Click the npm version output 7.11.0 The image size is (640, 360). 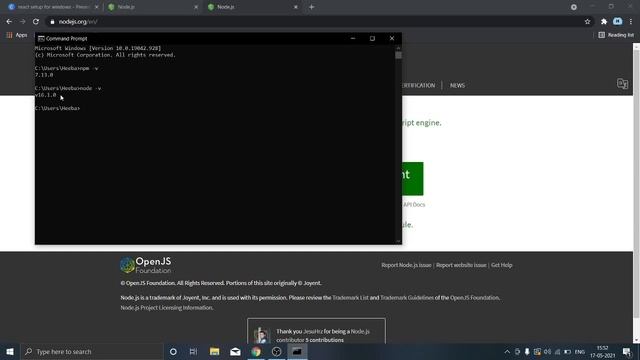tap(44, 75)
